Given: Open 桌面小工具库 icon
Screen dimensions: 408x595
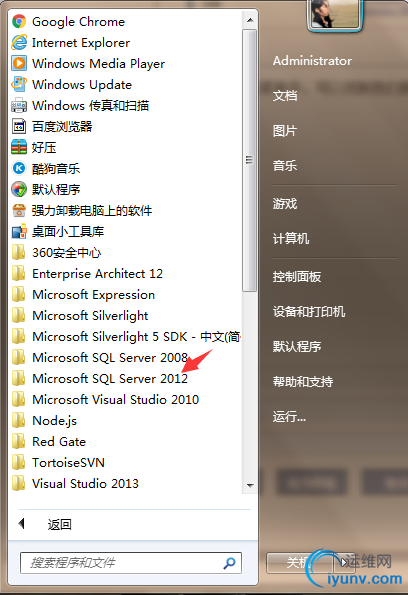Looking at the screenshot, I should [x=19, y=231].
